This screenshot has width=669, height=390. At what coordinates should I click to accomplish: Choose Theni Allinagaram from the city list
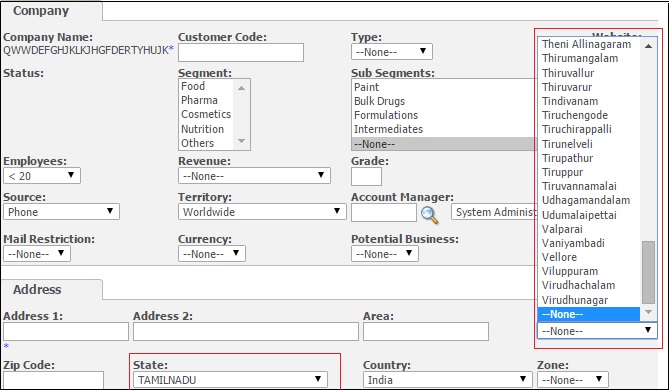(589, 44)
